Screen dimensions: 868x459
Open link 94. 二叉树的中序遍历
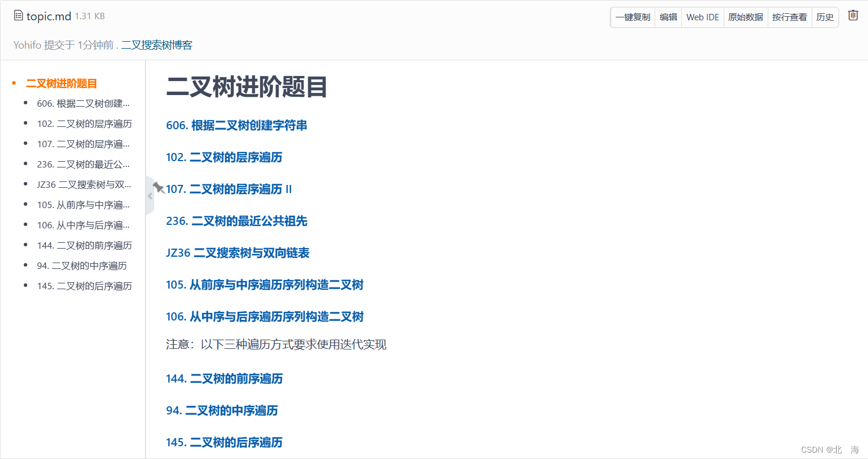(x=222, y=410)
